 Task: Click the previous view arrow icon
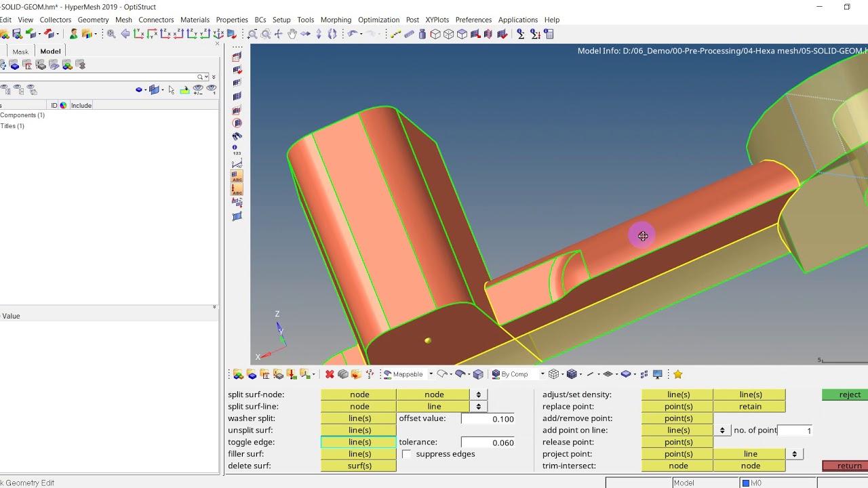(x=125, y=34)
